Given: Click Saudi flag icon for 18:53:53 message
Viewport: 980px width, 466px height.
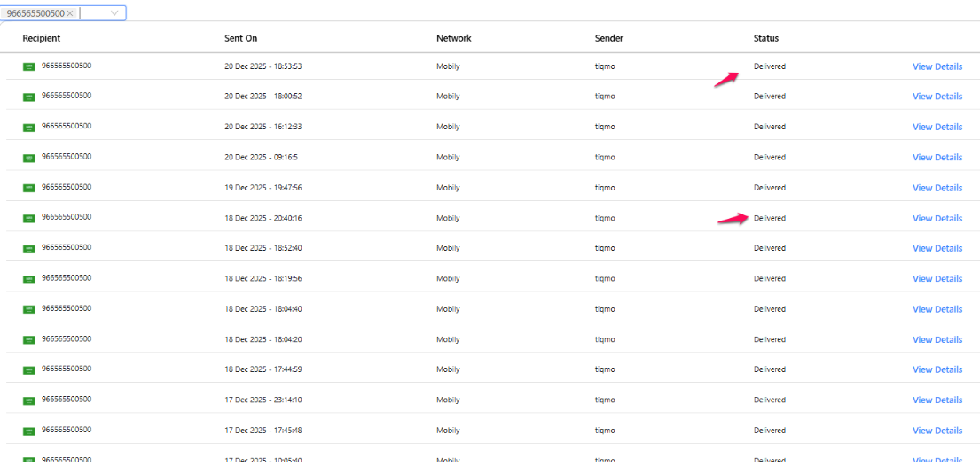Looking at the screenshot, I should 29,66.
